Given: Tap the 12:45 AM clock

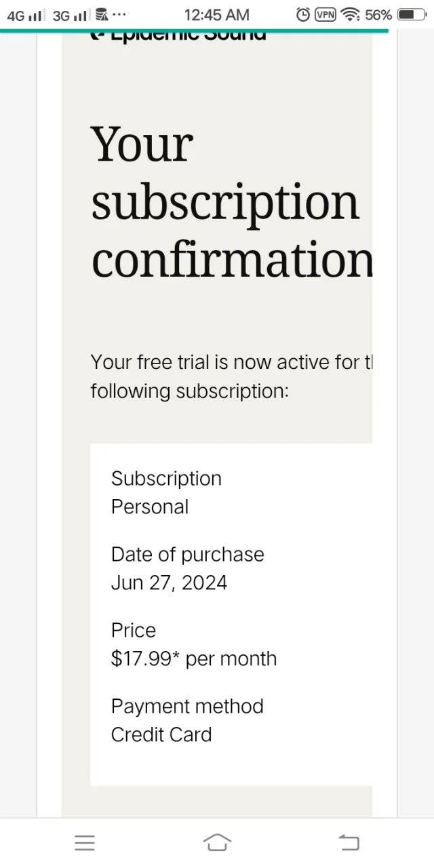Looking at the screenshot, I should 217,14.
